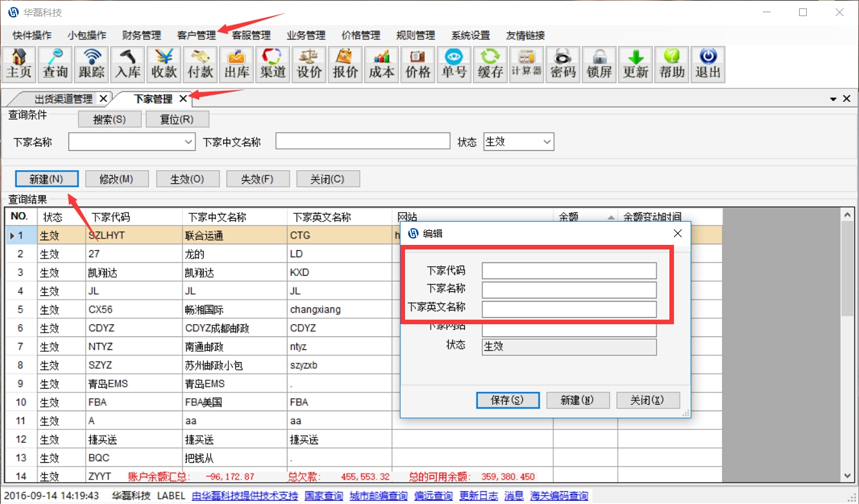This screenshot has height=504, width=859.
Task: Click in the 下家代码 input field
Action: point(569,271)
